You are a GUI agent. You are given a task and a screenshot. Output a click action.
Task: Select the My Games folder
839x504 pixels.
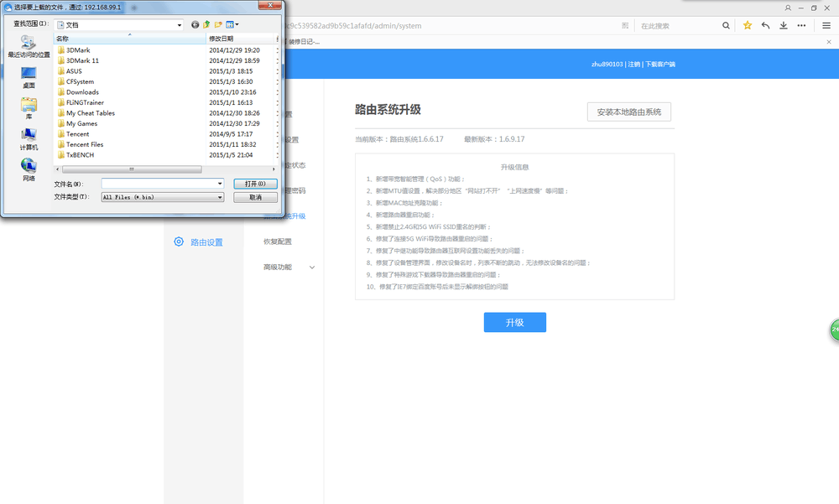click(x=77, y=123)
